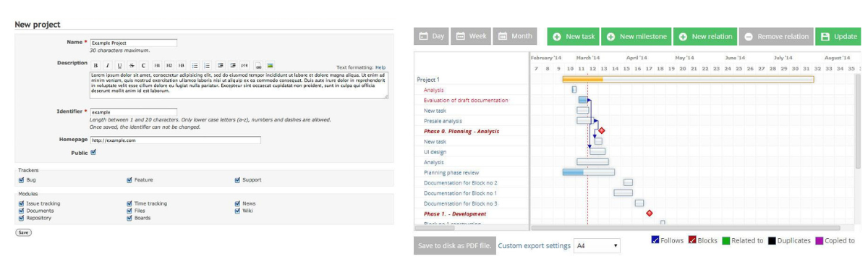Toggle the Documents module checkbox

click(21, 211)
